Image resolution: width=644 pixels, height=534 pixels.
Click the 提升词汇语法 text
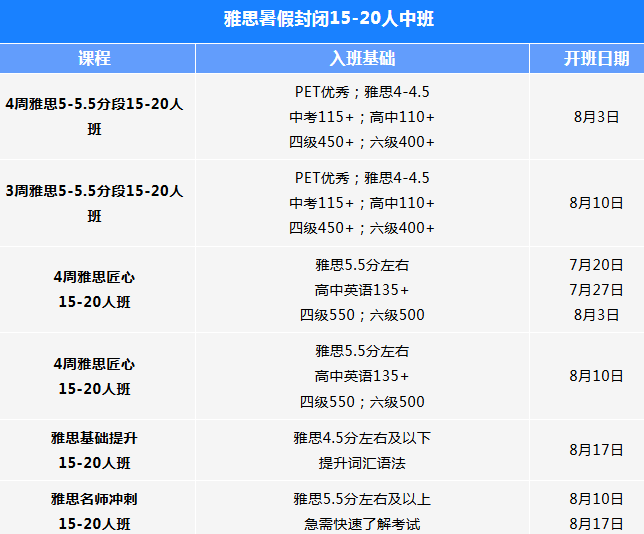[x=362, y=463]
